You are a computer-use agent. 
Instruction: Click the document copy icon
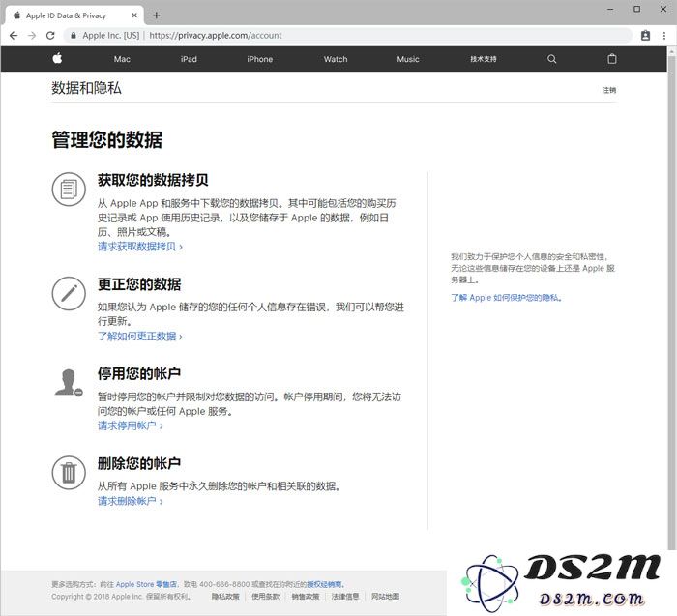pos(69,190)
